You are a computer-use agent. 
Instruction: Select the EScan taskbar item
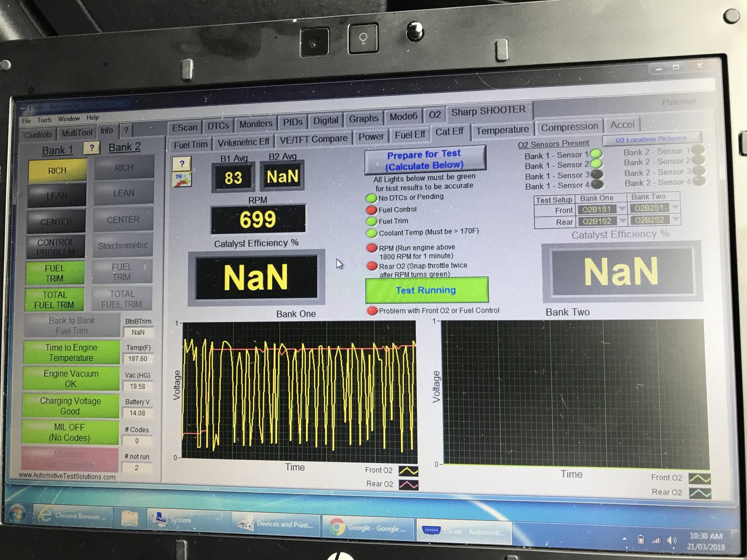464,531
